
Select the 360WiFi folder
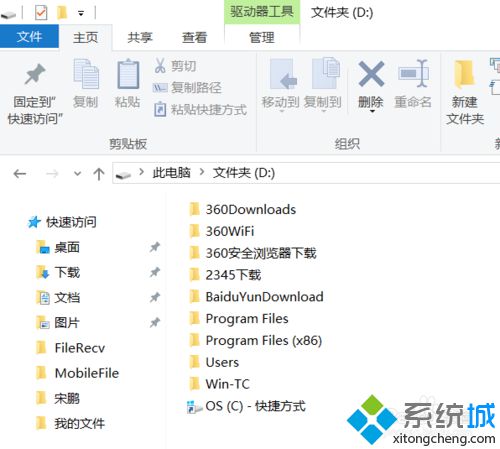tap(222, 231)
